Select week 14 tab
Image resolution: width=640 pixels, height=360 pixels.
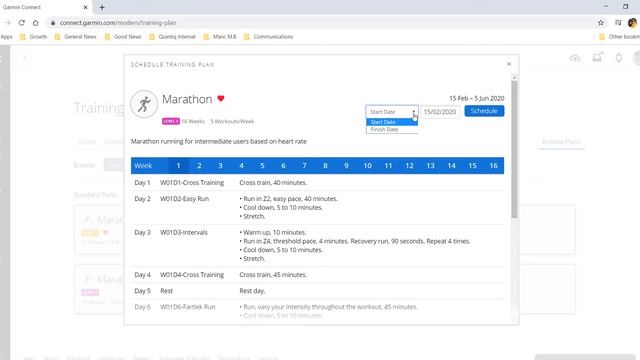tap(451, 166)
